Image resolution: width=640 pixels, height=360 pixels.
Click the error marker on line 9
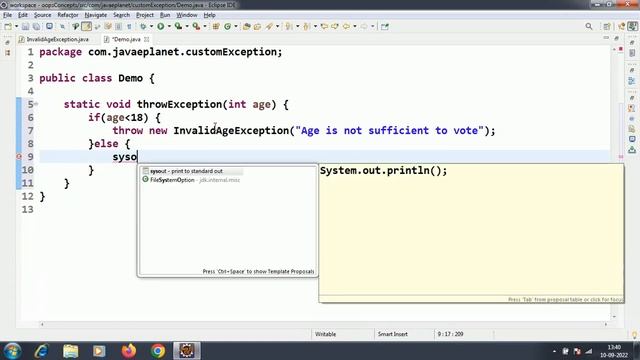pos(19,157)
